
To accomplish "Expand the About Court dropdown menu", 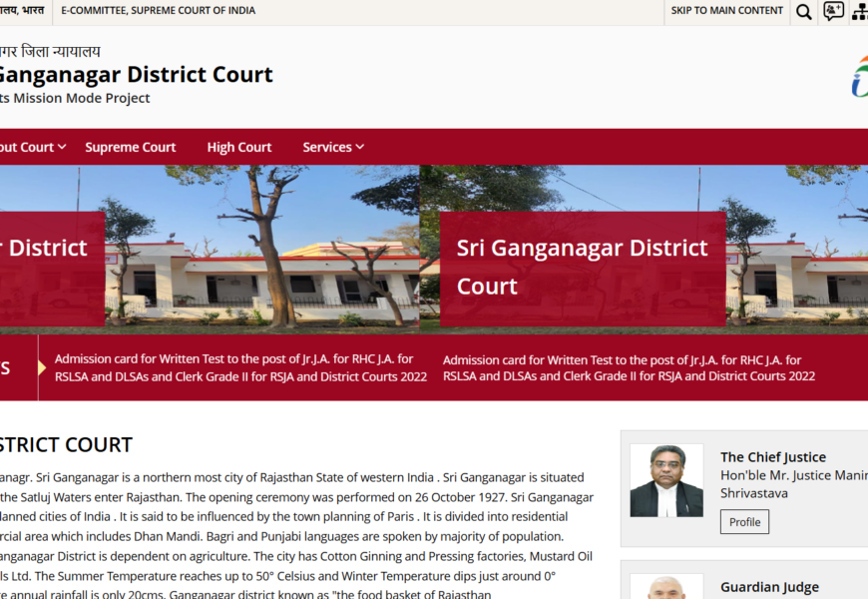I will [x=30, y=147].
